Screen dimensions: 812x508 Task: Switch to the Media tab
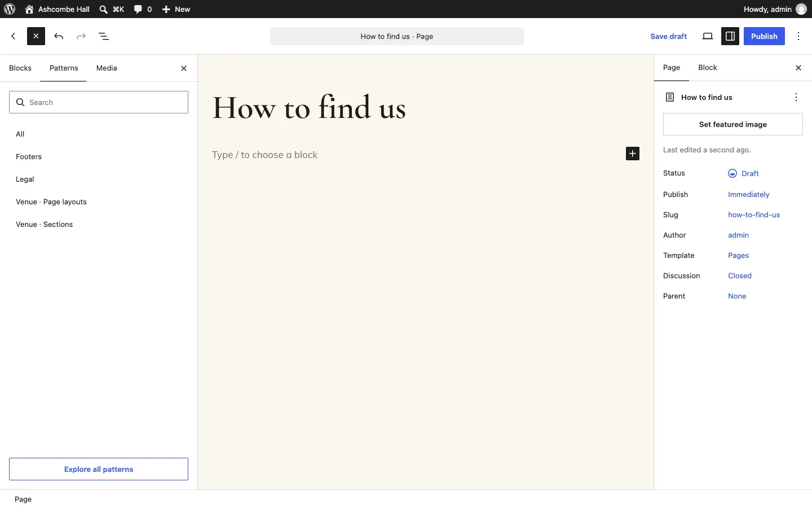click(107, 68)
